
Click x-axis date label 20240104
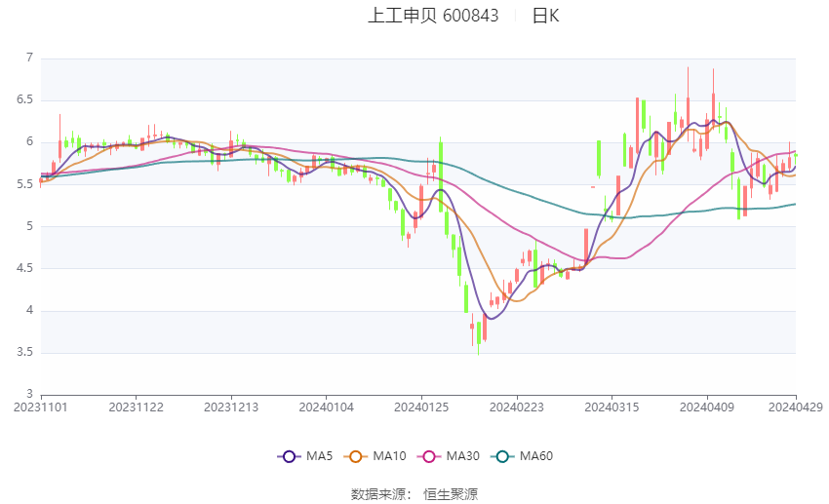[326, 407]
